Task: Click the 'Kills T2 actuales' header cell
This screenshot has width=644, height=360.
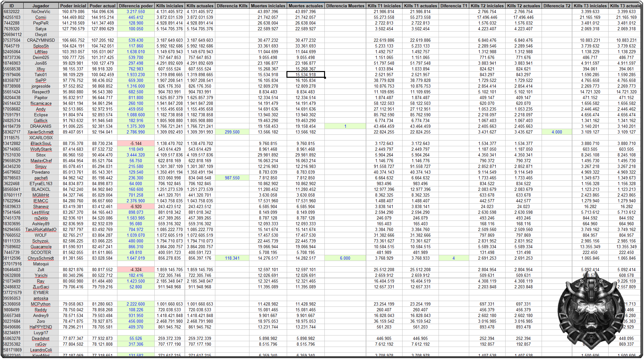Action: tap(523, 6)
